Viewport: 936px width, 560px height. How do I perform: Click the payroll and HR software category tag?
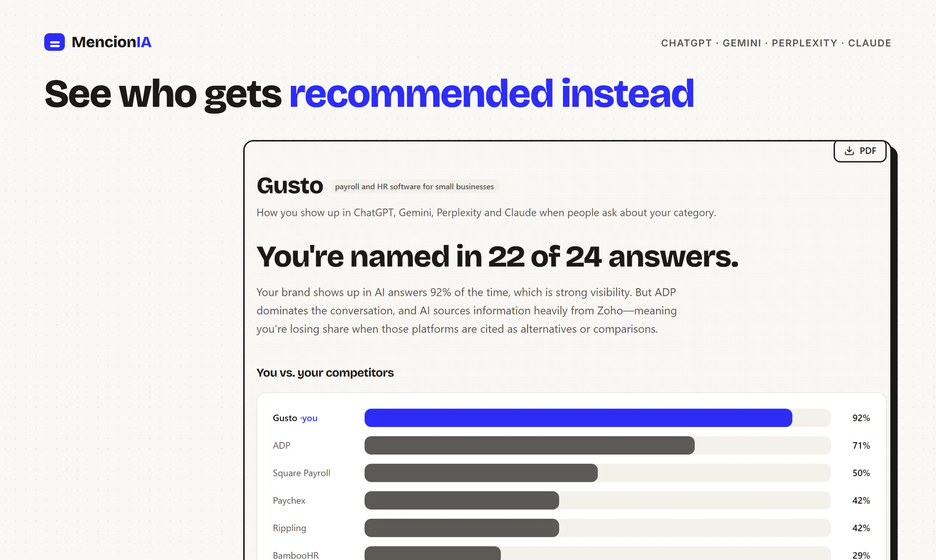tap(414, 186)
